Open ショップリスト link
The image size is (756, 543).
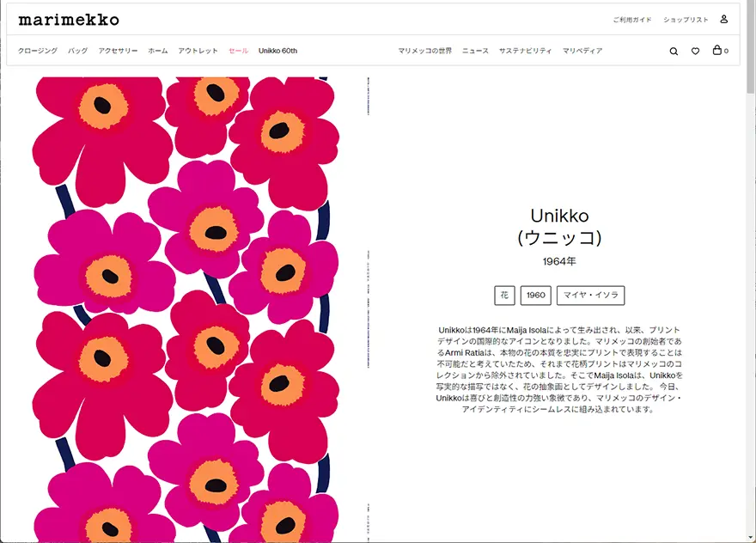click(686, 20)
